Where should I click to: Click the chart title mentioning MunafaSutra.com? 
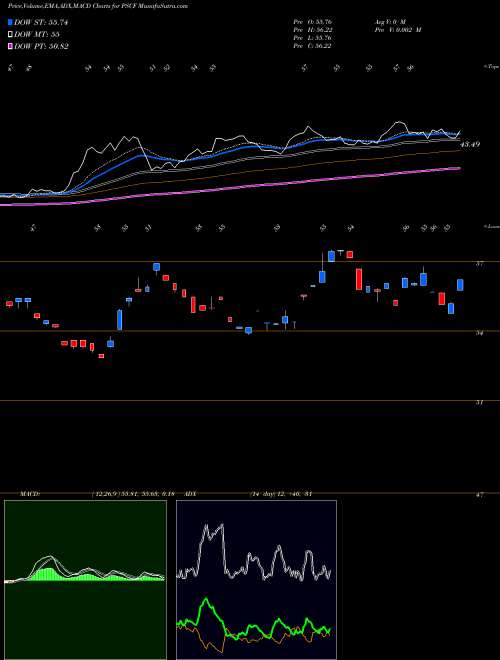[x=98, y=6]
